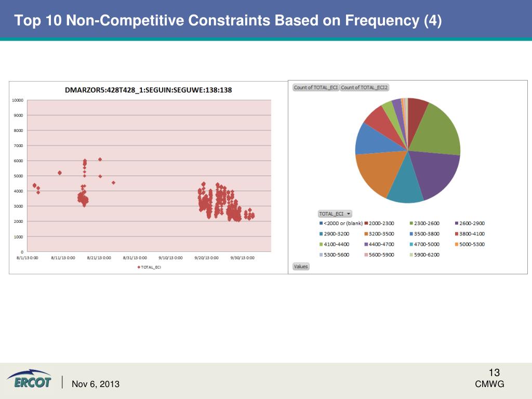532x399 pixels.
Task: Click the <2000 or (blank) legend entry
Action: pyautogui.click(x=341, y=223)
